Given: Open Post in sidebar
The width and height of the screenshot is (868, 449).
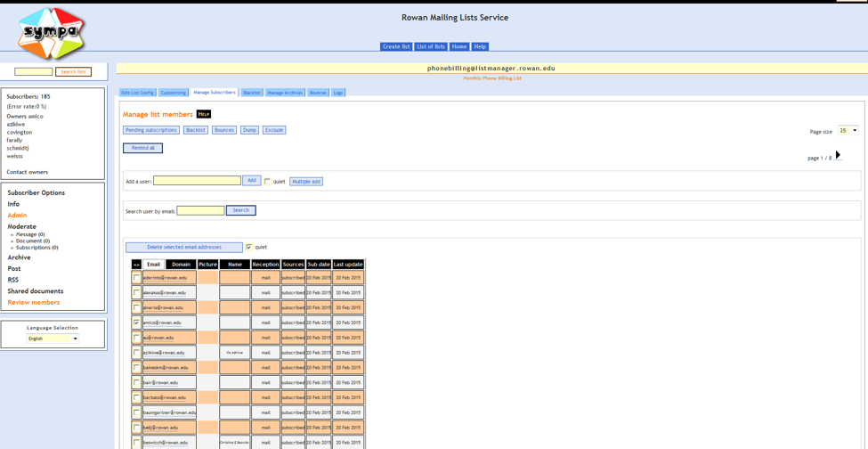Looking at the screenshot, I should click(x=14, y=268).
